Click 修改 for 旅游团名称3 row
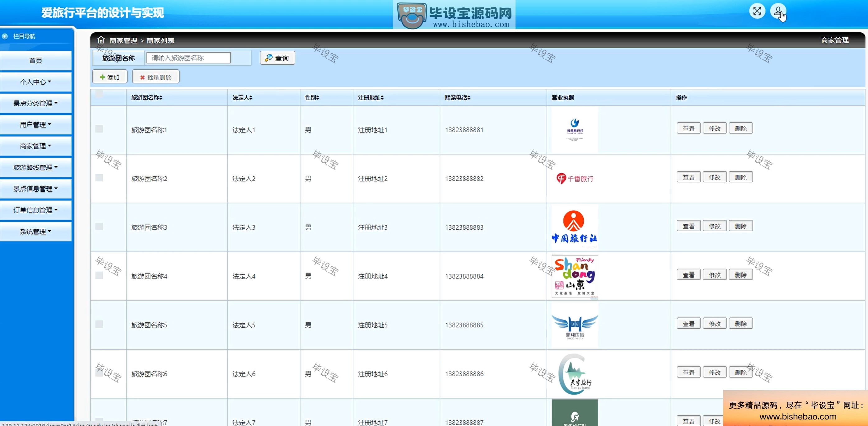Screen dimensions: 868x426 [x=715, y=226]
